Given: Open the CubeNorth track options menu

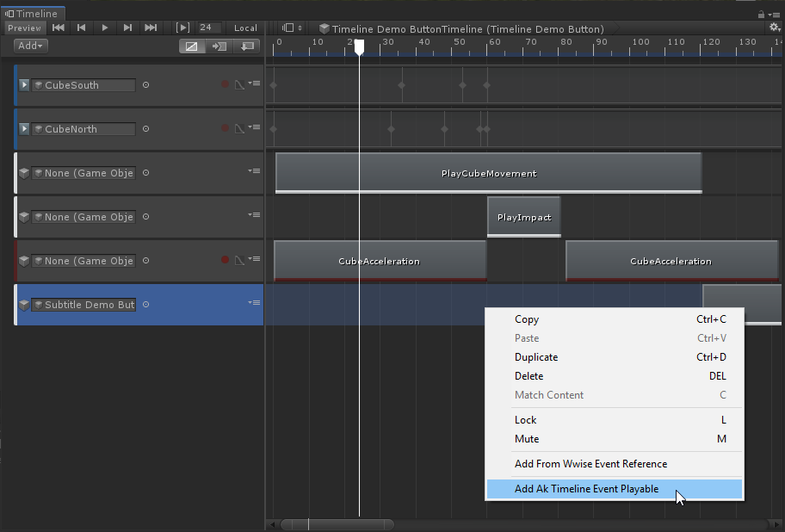Looking at the screenshot, I should [x=255, y=128].
